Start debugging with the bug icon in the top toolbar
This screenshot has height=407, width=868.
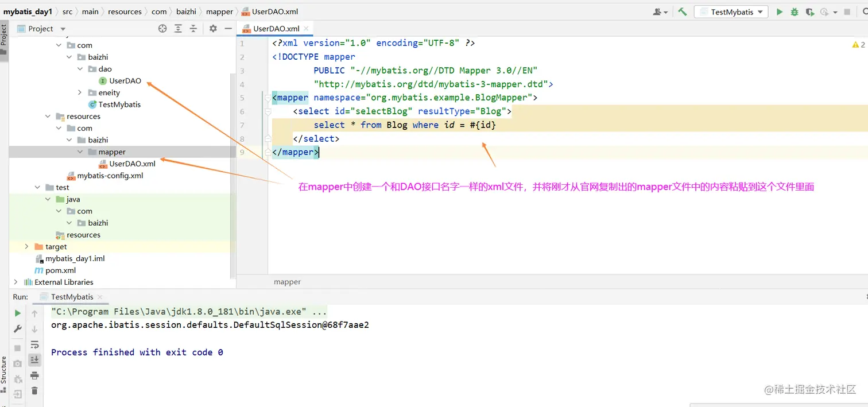point(795,11)
